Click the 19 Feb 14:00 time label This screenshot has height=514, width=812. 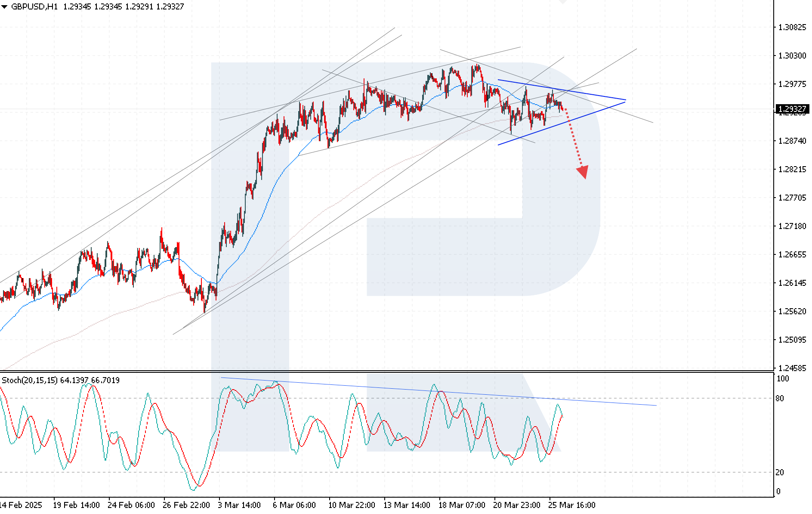point(76,505)
